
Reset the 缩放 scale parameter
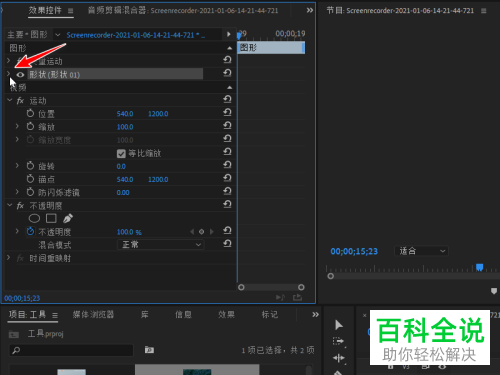(x=227, y=126)
